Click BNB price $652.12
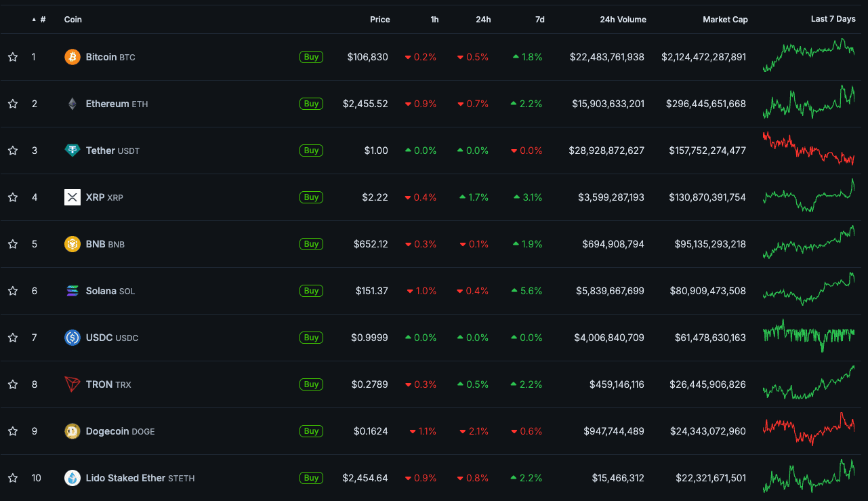 (371, 244)
